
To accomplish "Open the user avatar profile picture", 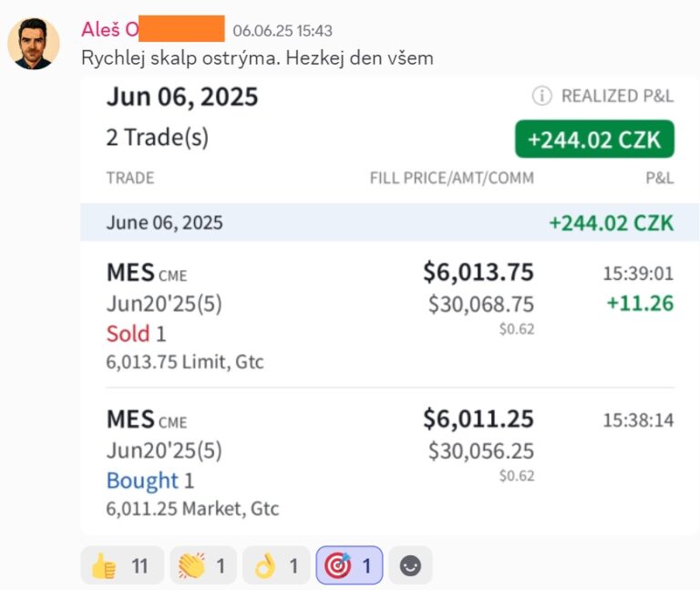I will (x=34, y=44).
